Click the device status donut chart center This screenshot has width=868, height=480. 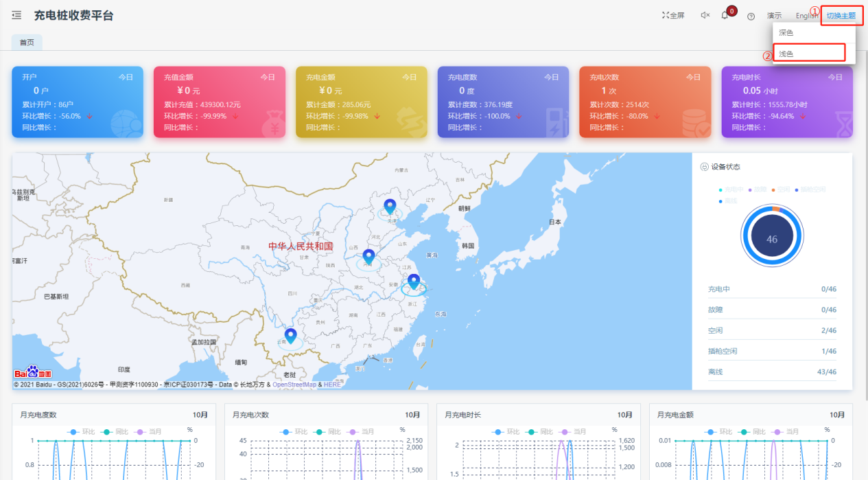pyautogui.click(x=772, y=239)
